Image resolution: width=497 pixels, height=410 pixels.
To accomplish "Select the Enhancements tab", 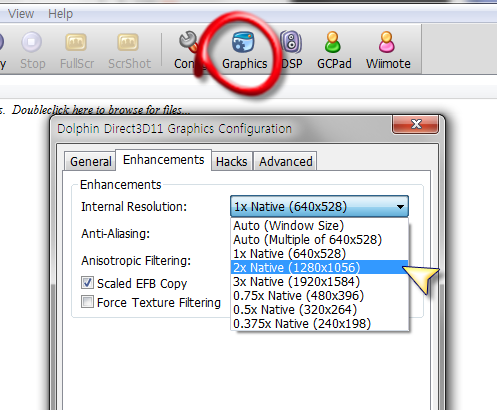I will 163,160.
